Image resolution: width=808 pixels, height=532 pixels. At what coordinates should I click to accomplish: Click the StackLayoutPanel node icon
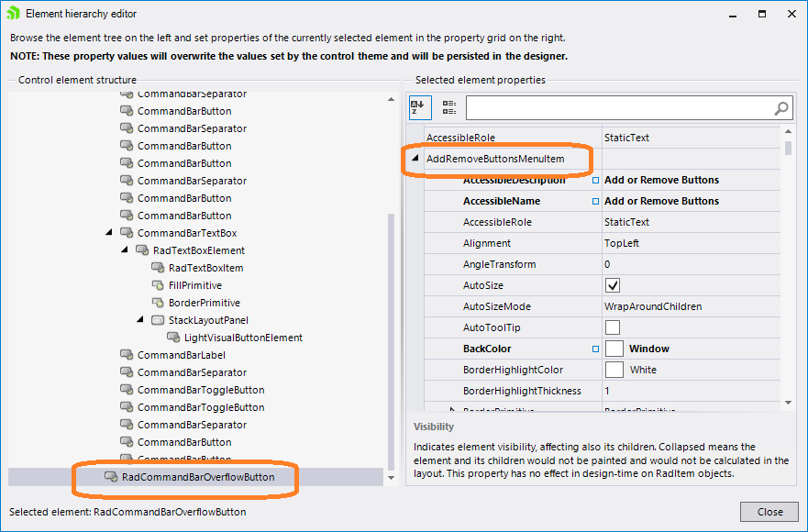click(x=158, y=320)
